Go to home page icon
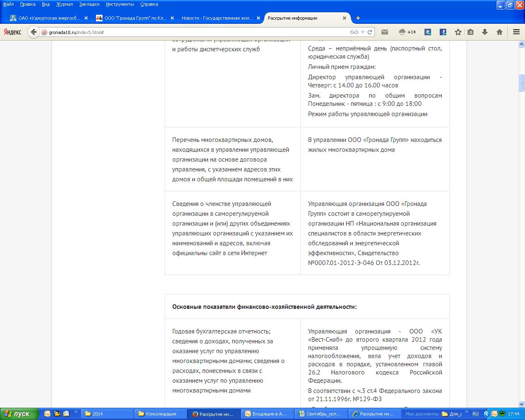 (x=499, y=32)
